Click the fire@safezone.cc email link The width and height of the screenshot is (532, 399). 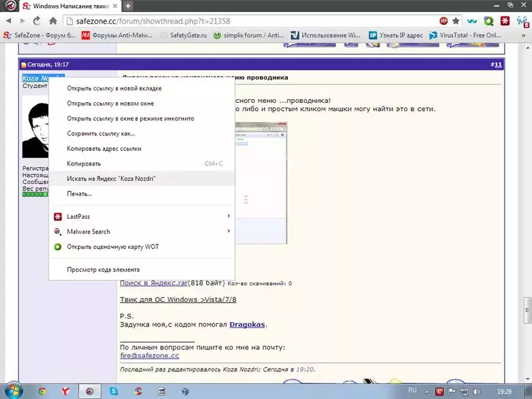pos(150,355)
